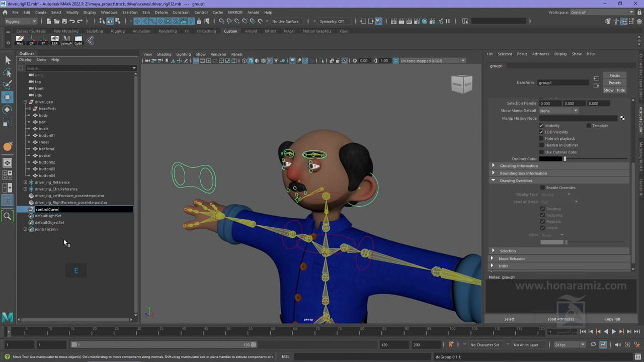Click the orange sphere last-tool icon

[8, 147]
